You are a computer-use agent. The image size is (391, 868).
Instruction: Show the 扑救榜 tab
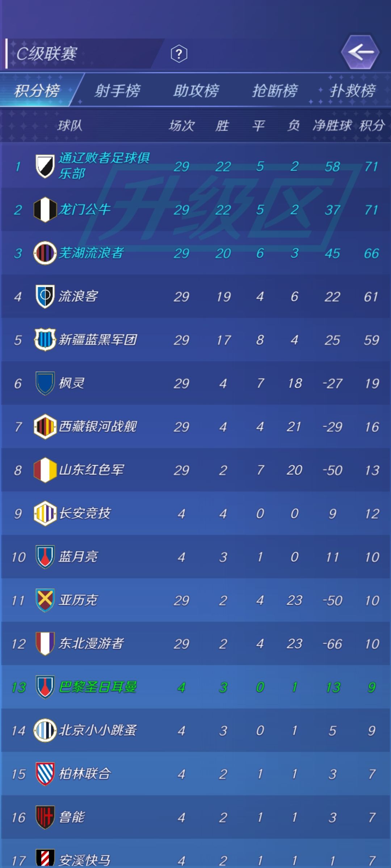pos(353,90)
